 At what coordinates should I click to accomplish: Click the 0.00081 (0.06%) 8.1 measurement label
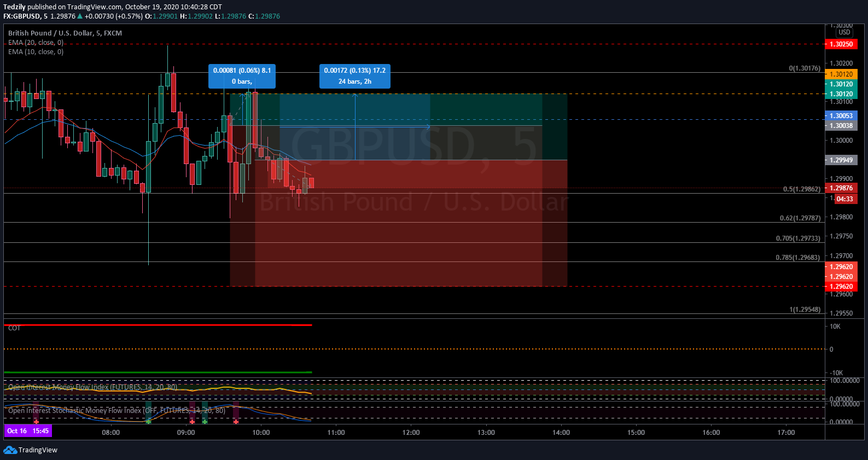point(242,76)
